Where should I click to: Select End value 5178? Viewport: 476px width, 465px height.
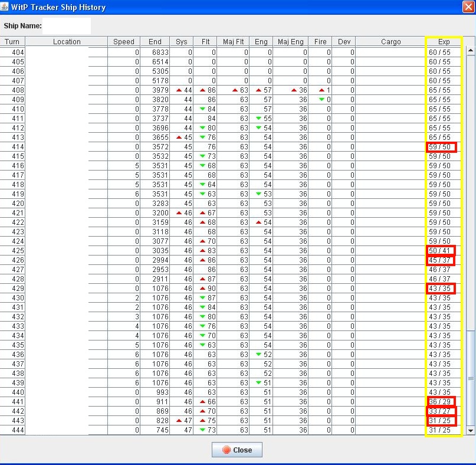(155, 80)
